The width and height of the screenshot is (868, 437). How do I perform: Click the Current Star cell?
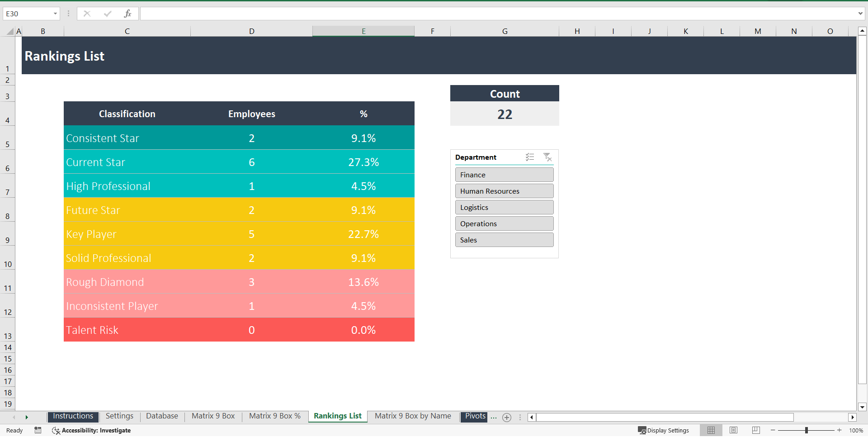click(127, 162)
